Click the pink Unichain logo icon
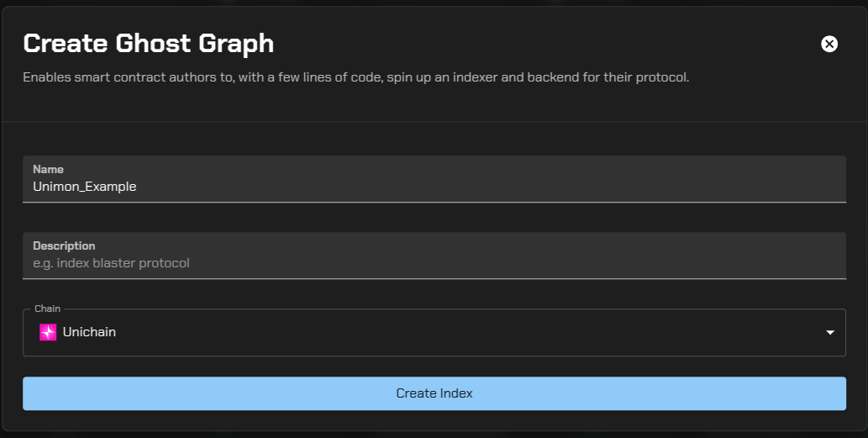This screenshot has width=868, height=438. click(x=48, y=332)
